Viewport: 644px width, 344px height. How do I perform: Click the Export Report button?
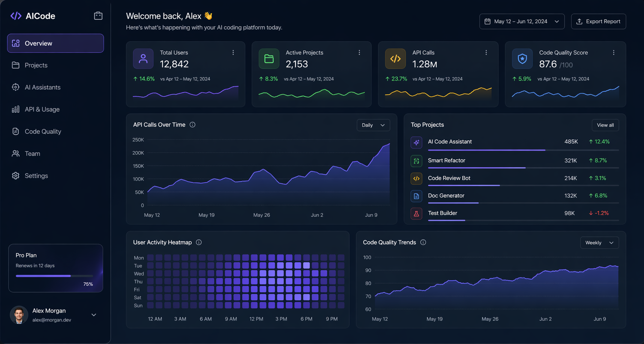(x=598, y=21)
